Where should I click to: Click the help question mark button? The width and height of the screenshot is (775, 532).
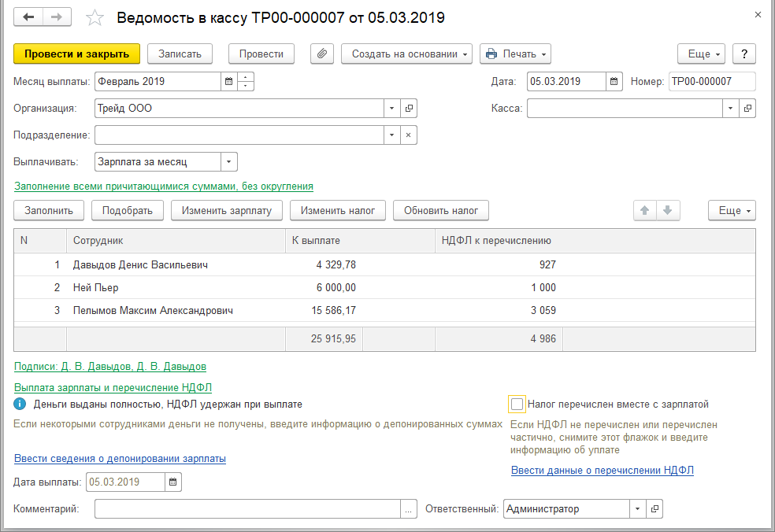744,54
